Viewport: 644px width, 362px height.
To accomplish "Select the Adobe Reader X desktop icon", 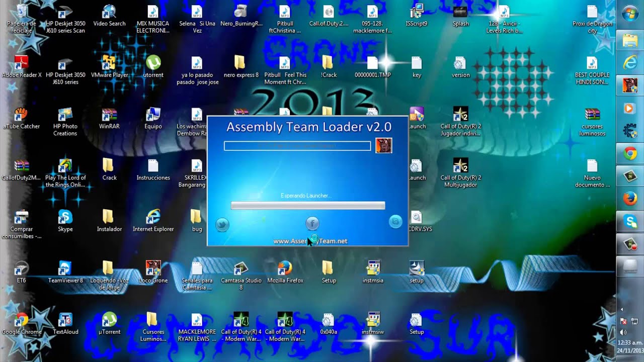I will [21, 67].
